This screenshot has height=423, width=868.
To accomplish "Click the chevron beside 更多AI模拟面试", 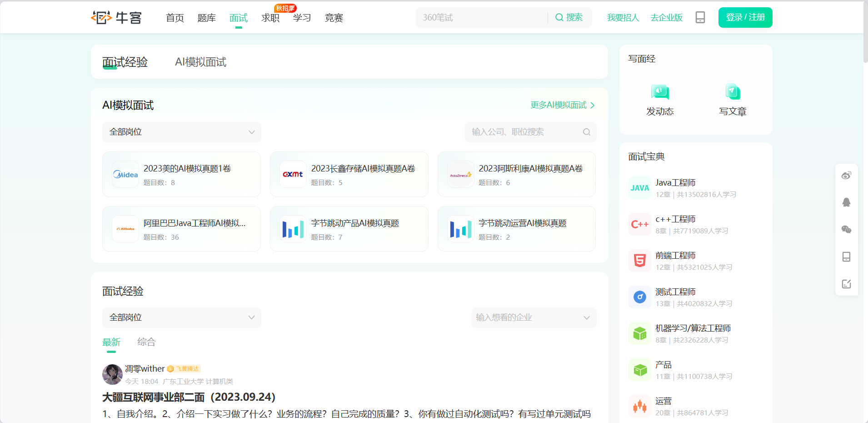I will 592,106.
